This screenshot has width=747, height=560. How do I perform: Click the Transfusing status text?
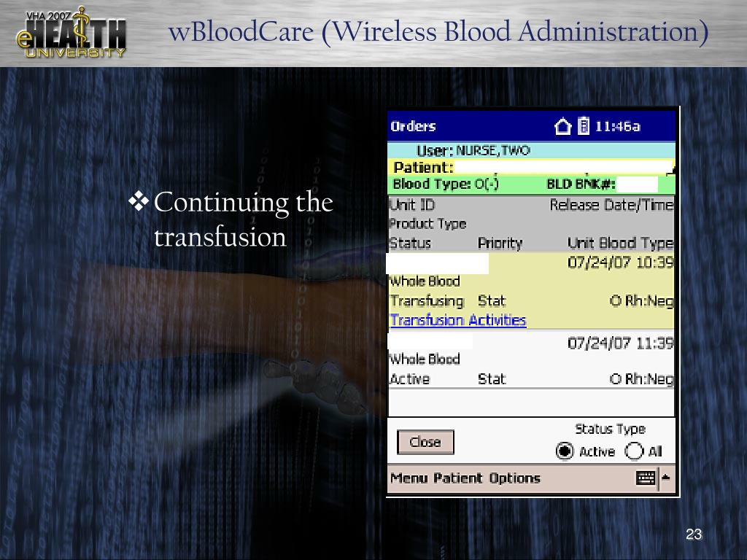click(427, 301)
